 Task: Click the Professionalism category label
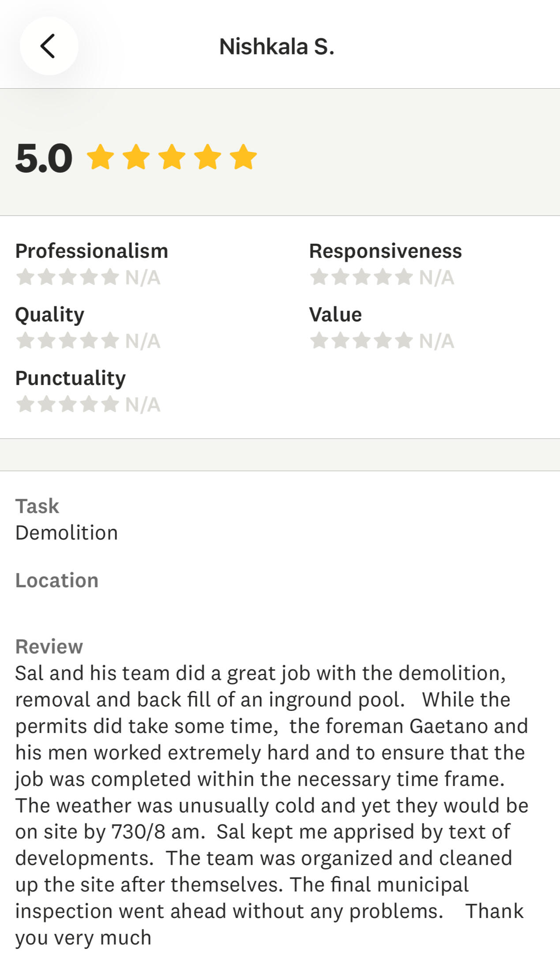pyautogui.click(x=92, y=251)
